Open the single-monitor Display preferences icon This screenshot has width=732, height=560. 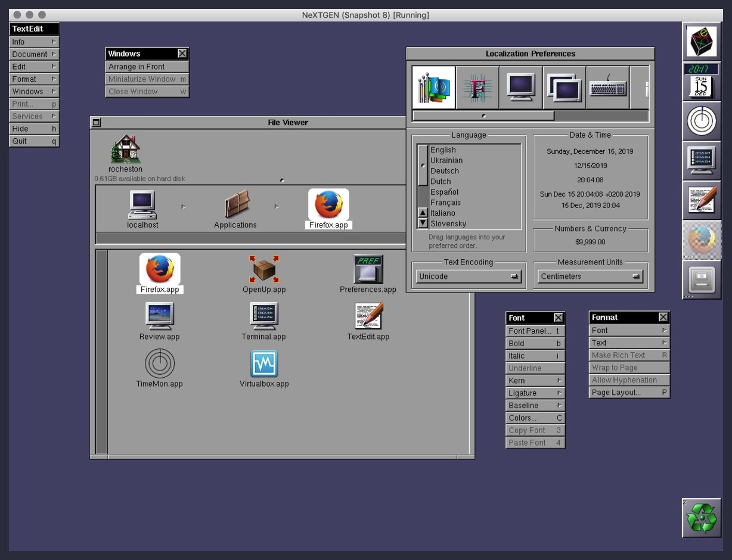(521, 88)
